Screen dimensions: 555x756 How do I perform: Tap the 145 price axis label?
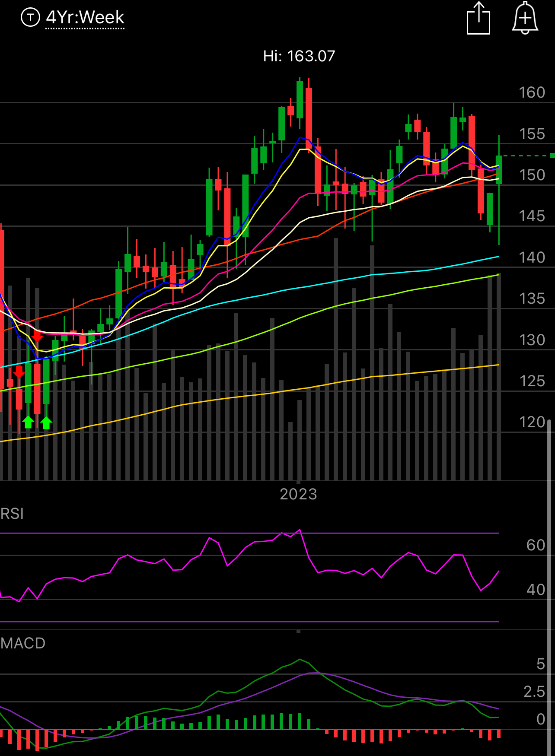532,216
